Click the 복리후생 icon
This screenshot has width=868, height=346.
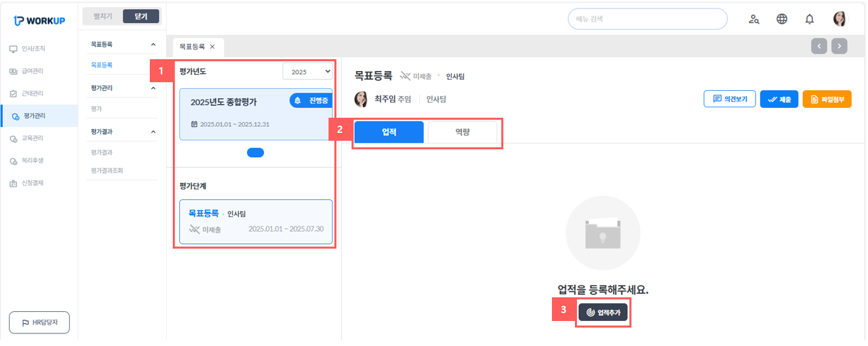(x=13, y=161)
